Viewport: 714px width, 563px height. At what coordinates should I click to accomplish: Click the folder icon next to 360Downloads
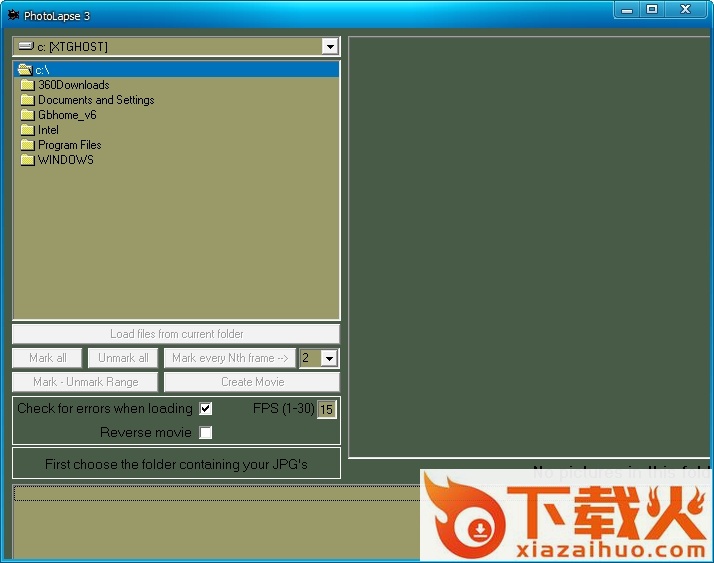click(x=27, y=85)
